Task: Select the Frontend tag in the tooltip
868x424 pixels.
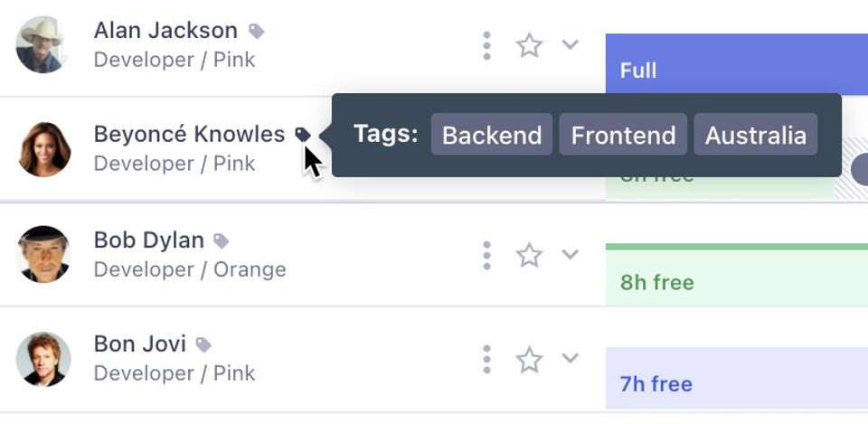Action: 623,135
